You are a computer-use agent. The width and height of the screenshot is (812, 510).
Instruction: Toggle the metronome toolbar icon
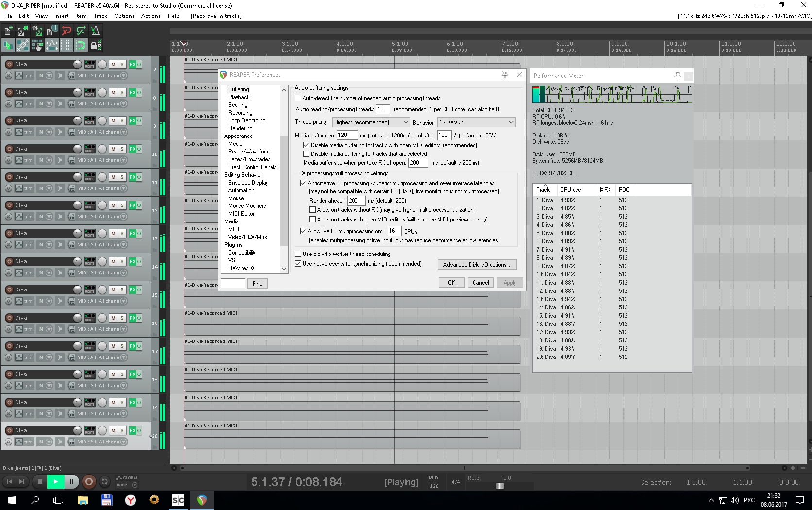(96, 31)
